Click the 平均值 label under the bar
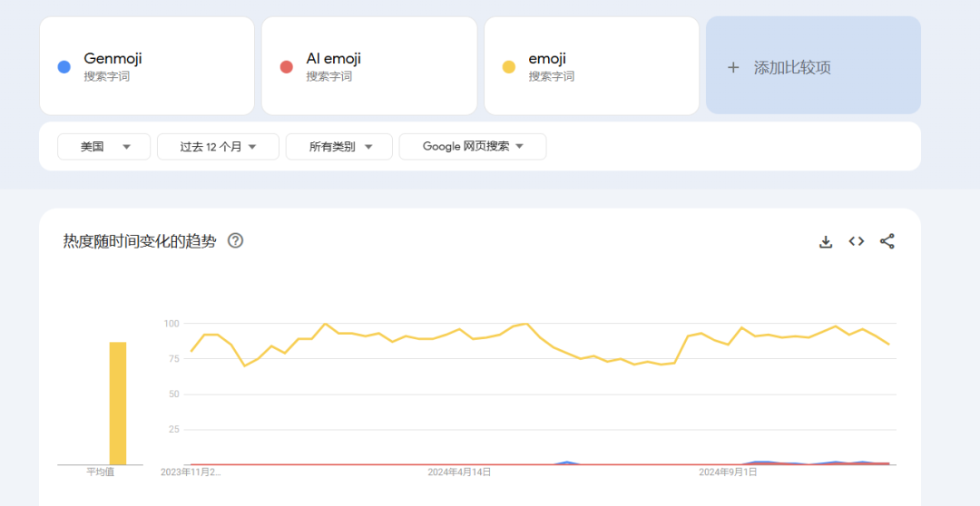Screen dimensions: 980x506 [100, 472]
